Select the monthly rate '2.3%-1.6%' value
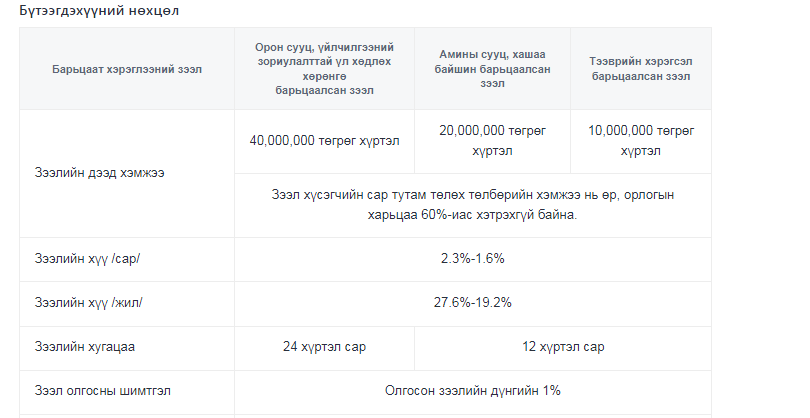Image resolution: width=810 pixels, height=418 pixels. (x=473, y=258)
